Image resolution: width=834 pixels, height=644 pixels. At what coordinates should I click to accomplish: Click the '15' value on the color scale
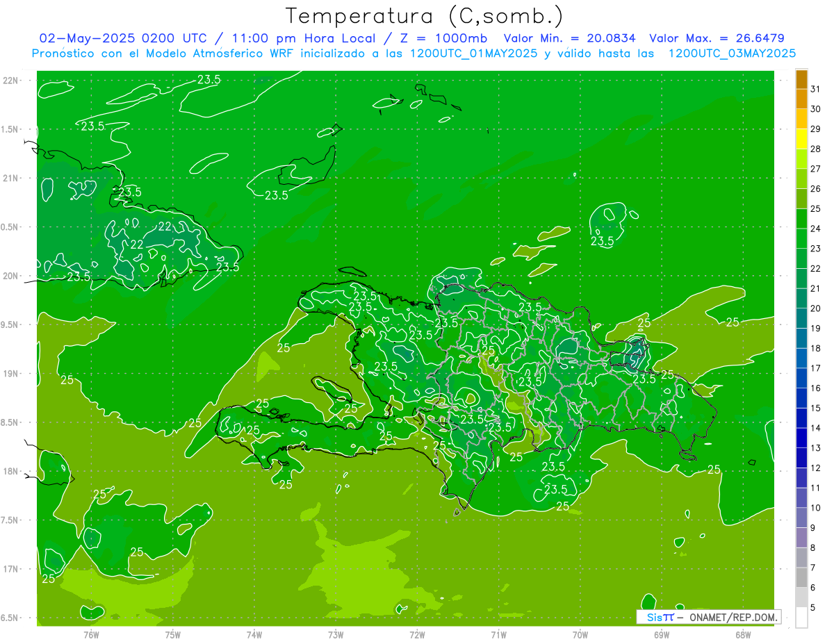click(x=816, y=408)
